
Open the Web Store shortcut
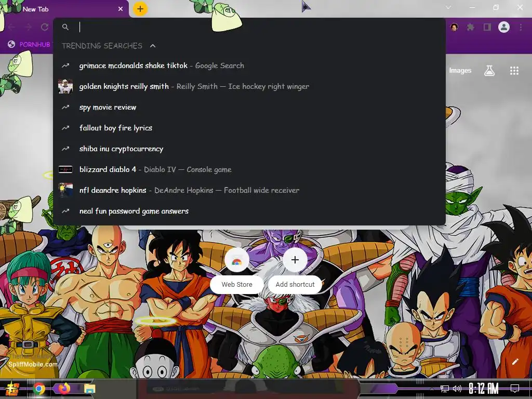click(237, 271)
